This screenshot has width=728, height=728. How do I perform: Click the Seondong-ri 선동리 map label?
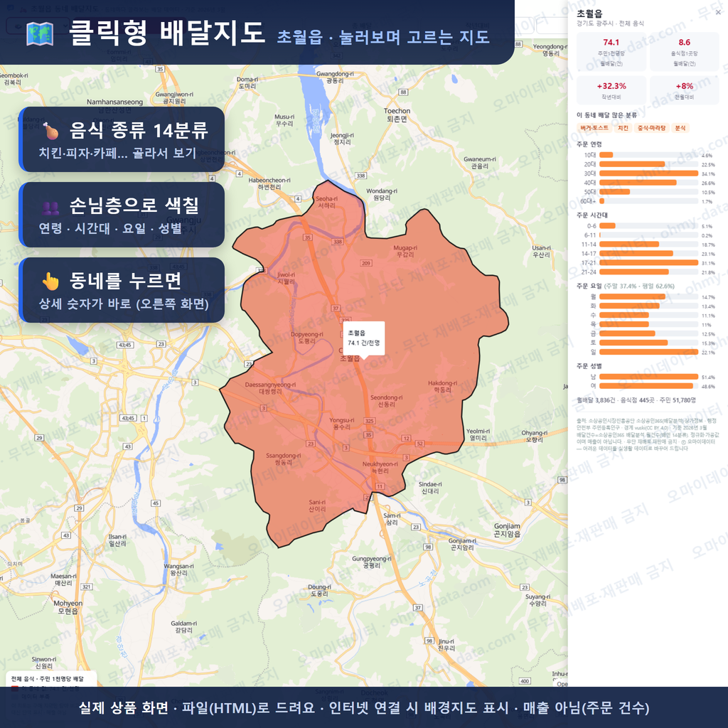[x=386, y=401]
